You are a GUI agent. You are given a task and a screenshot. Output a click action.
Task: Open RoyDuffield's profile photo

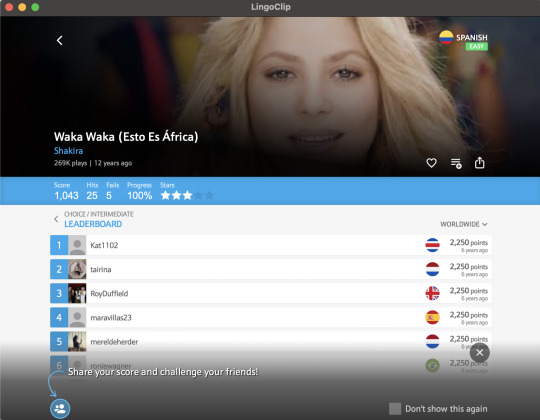coord(77,293)
